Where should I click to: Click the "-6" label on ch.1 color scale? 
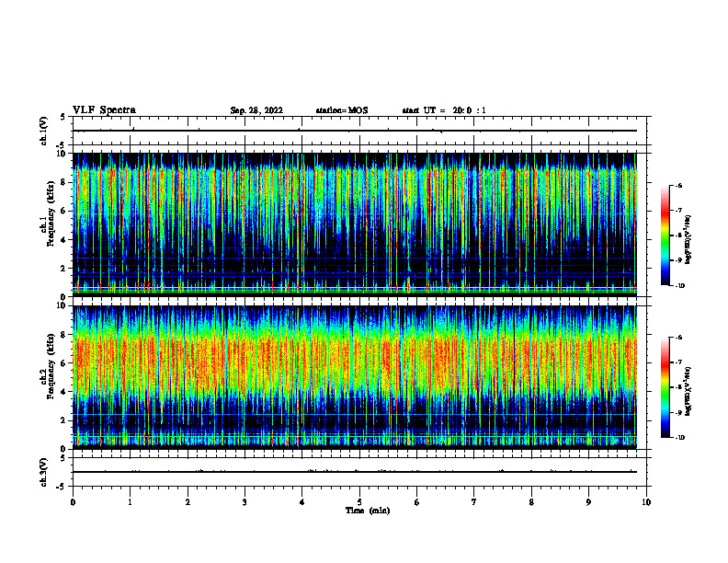(x=678, y=185)
